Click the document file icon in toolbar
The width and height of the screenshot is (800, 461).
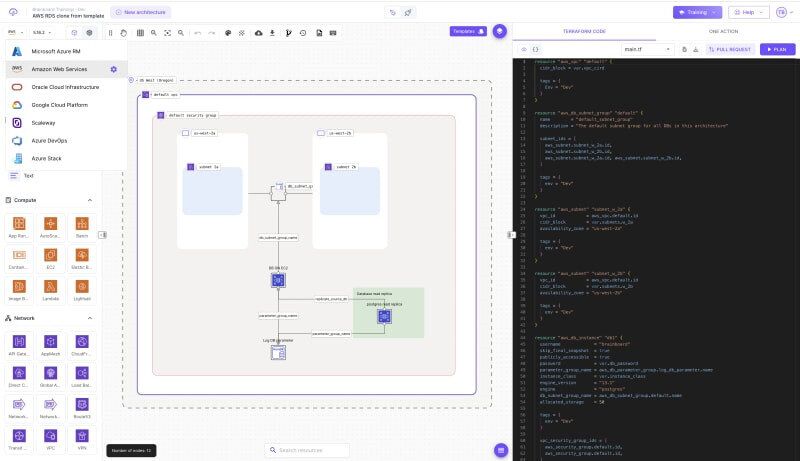pyautogui.click(x=319, y=33)
